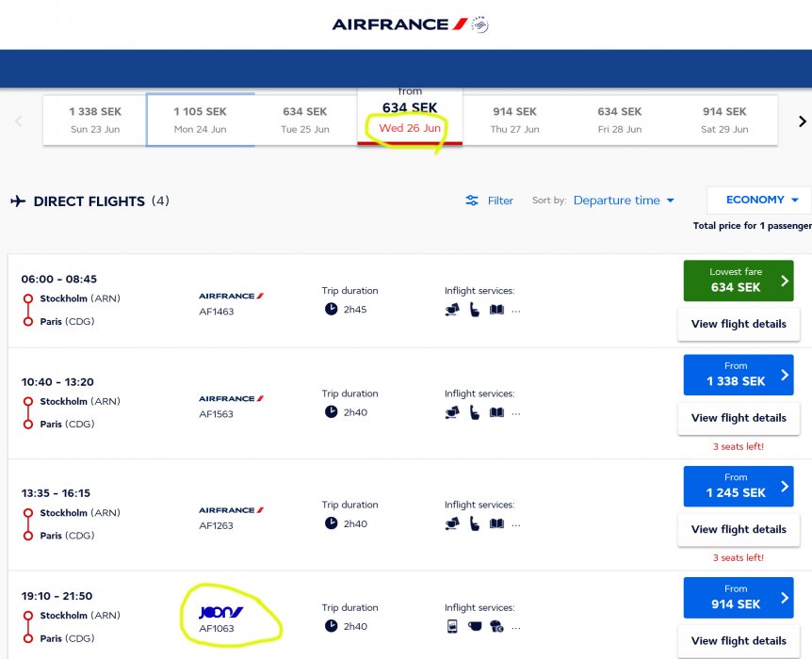Open the Filter icon for direct flights

tap(473, 201)
